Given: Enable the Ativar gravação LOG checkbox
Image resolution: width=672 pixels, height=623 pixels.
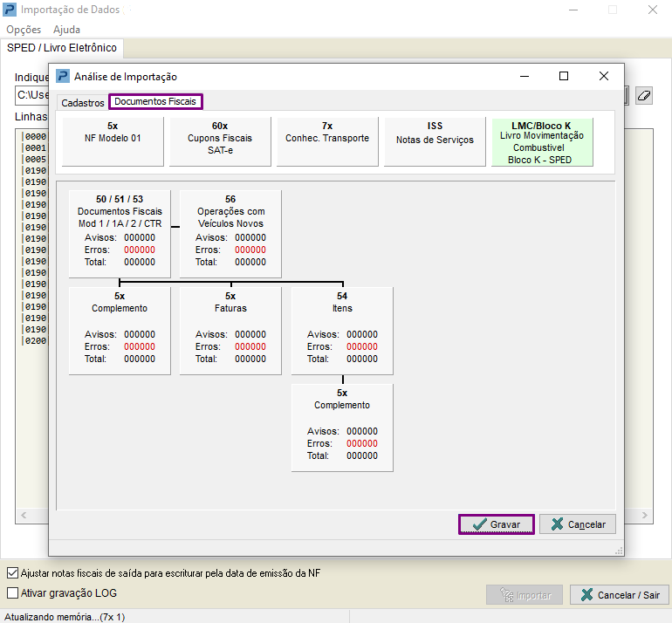Looking at the screenshot, I should coord(13,593).
